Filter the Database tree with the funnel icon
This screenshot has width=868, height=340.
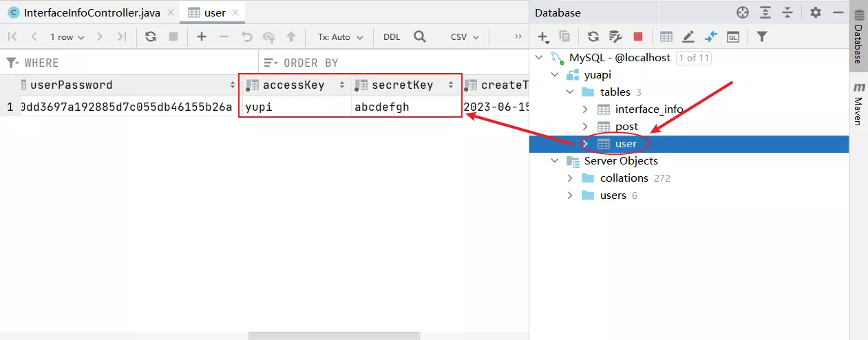tap(761, 37)
